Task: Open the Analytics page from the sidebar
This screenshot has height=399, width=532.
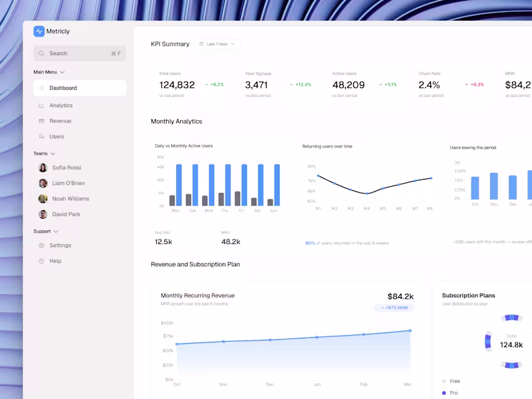Action: [x=61, y=105]
